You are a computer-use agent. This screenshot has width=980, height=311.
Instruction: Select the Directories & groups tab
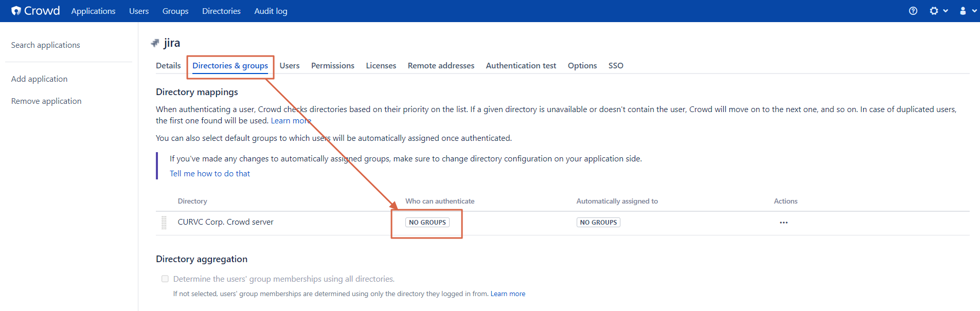pyautogui.click(x=230, y=65)
